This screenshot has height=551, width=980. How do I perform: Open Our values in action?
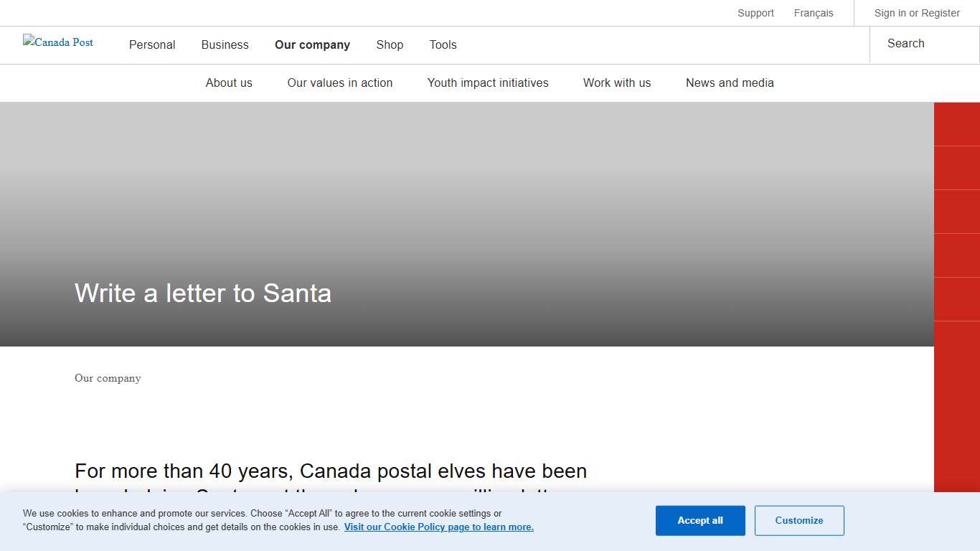pos(339,83)
